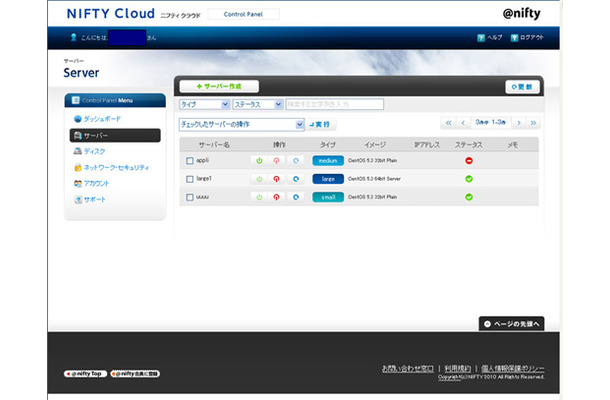Open ネットワーク・セキュリティ in the side menu

coord(112,168)
